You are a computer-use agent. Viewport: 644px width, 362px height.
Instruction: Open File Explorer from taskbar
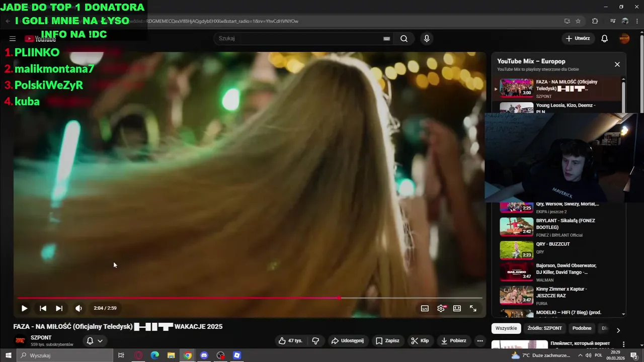point(171,355)
